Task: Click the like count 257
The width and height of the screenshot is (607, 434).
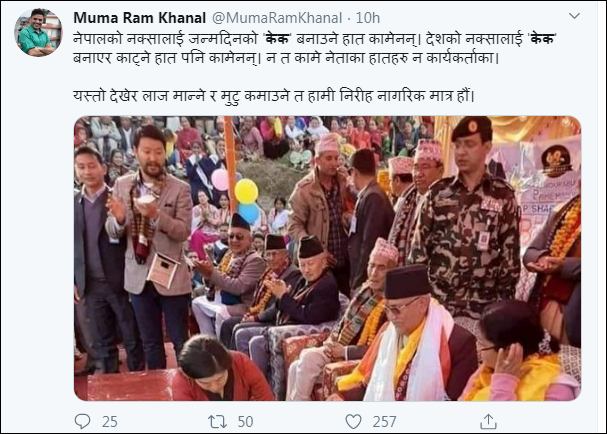Action: click(384, 422)
